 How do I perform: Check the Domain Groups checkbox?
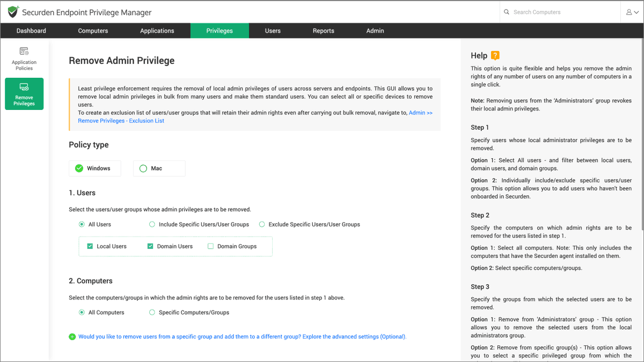click(x=210, y=246)
